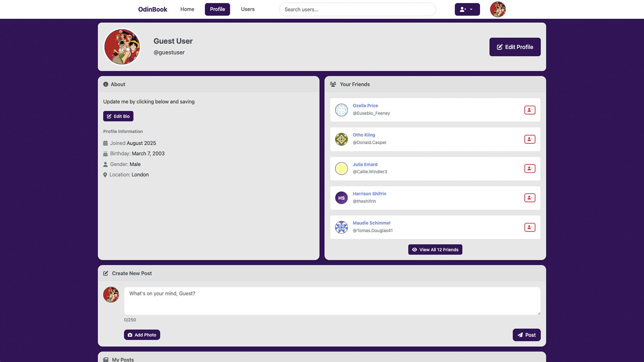Remove Julia Emard as a friend
Viewport: 644px width, 362px height.
[x=529, y=168]
